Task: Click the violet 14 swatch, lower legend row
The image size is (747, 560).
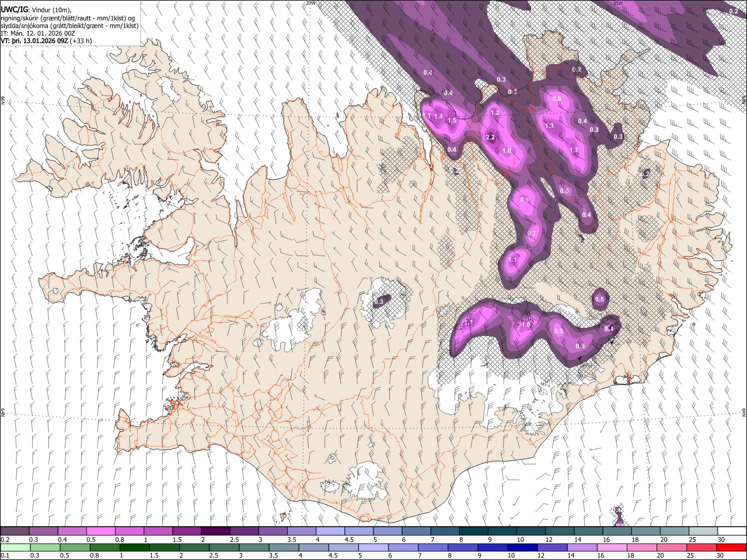Action: click(583, 547)
